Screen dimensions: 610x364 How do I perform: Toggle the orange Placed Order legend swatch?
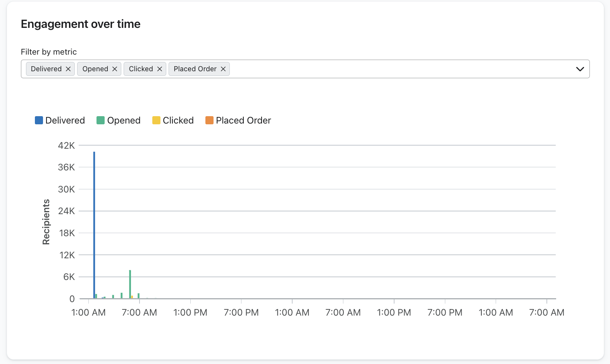(x=209, y=120)
